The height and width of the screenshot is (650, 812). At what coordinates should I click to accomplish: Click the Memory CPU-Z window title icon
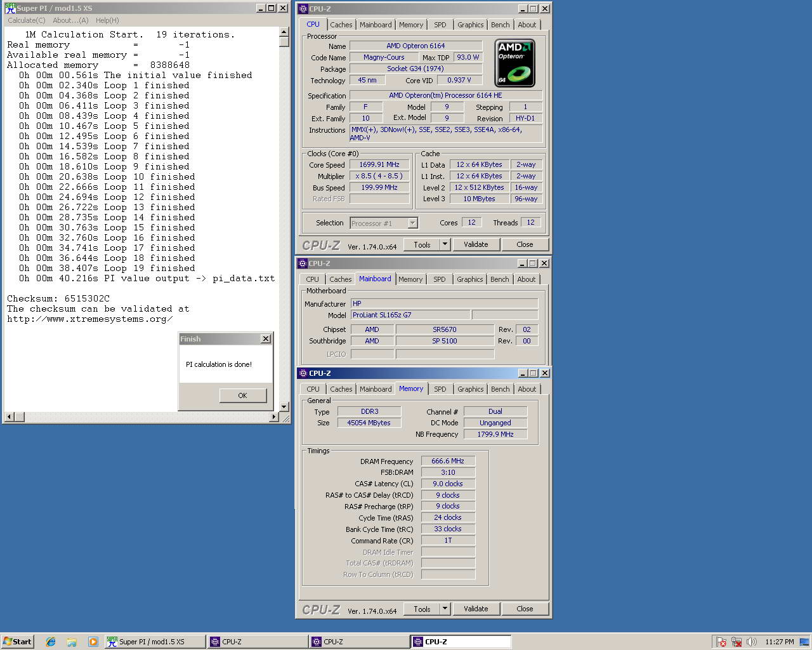pos(303,373)
